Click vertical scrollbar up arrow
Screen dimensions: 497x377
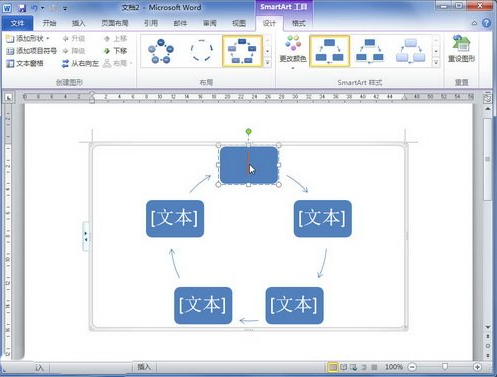click(x=487, y=109)
